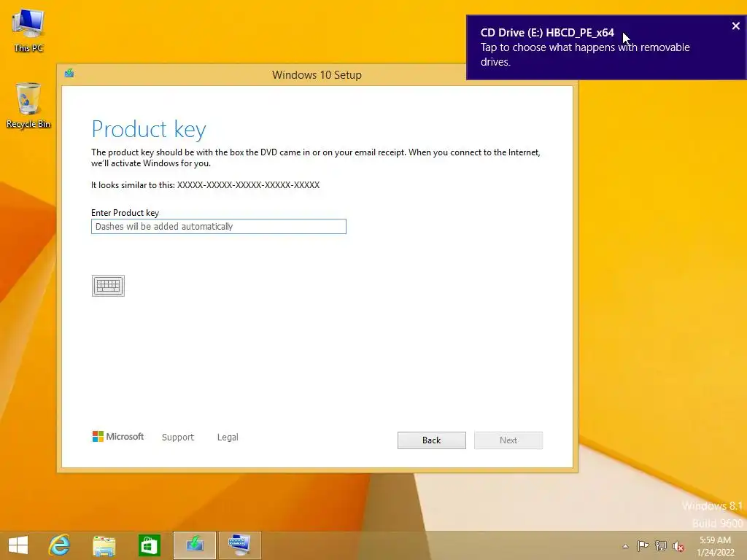Open File Explorer from taskbar

104,545
